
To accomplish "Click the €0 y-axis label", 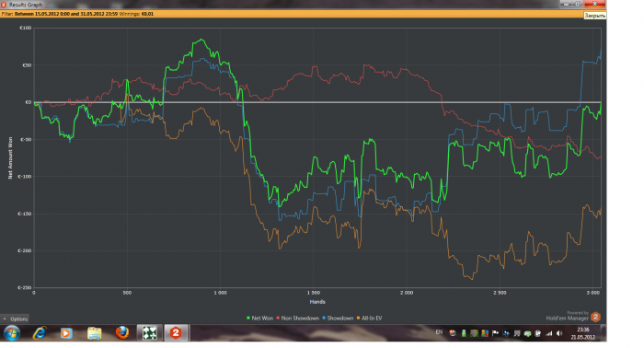I will click(x=29, y=102).
